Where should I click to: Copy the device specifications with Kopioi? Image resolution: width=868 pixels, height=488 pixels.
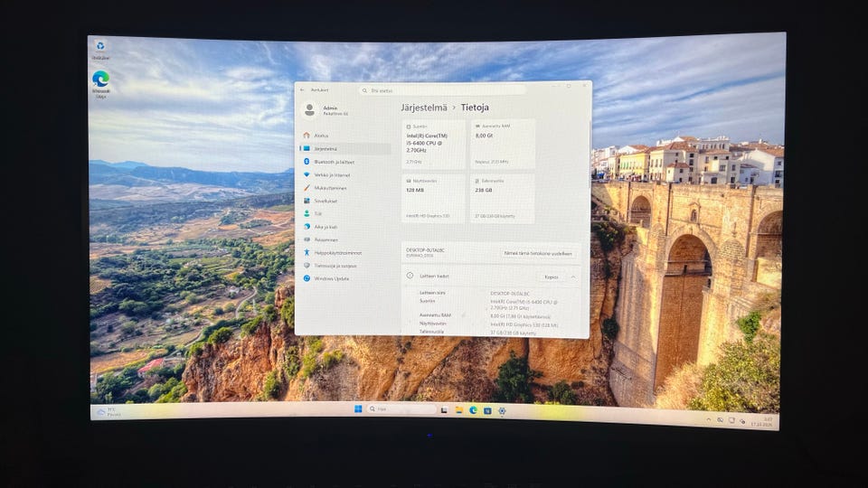tap(552, 277)
